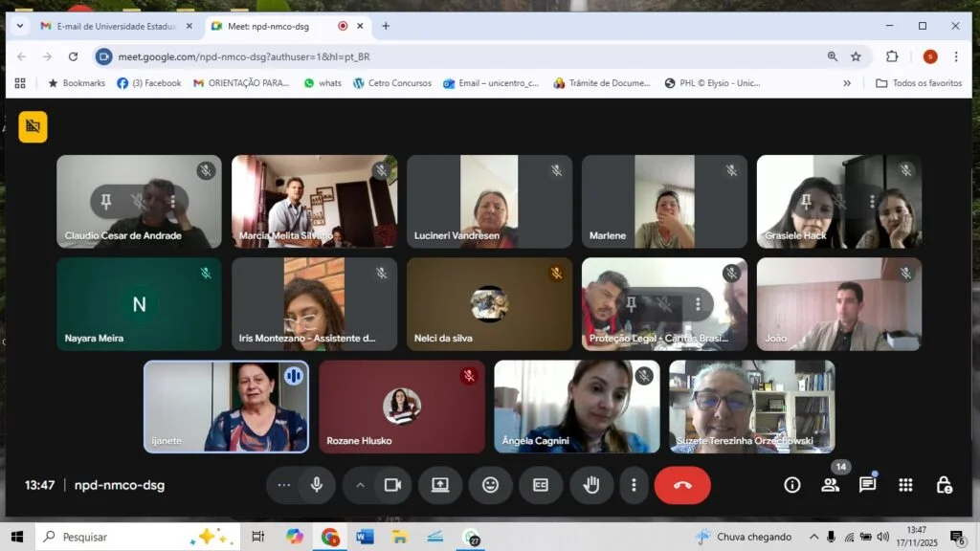The width and height of the screenshot is (980, 551).
Task: Show the participants list
Action: coord(830,485)
